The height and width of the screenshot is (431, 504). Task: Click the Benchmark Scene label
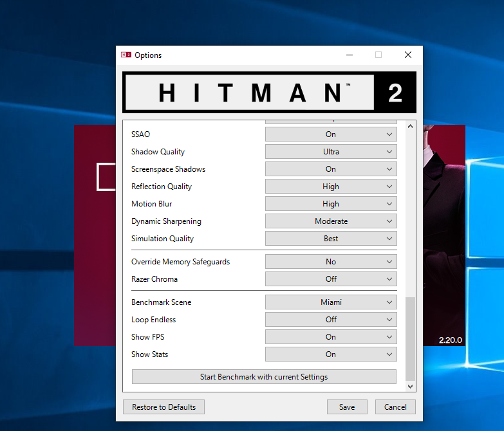(x=161, y=302)
